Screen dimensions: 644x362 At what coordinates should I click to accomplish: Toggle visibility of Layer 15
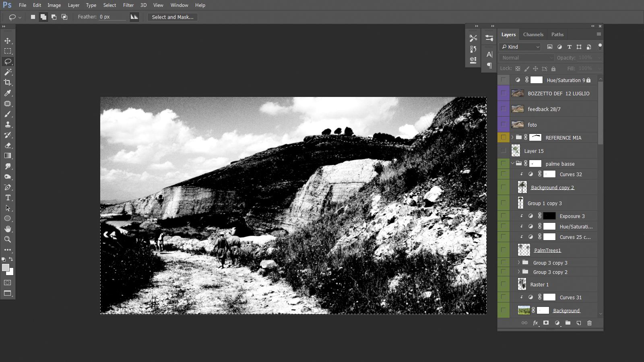pos(504,151)
